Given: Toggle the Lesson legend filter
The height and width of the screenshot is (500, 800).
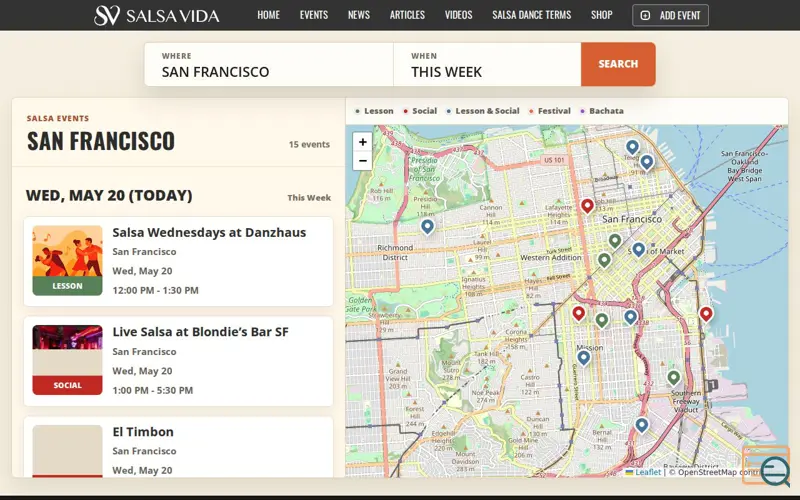Looking at the screenshot, I should pos(374,111).
